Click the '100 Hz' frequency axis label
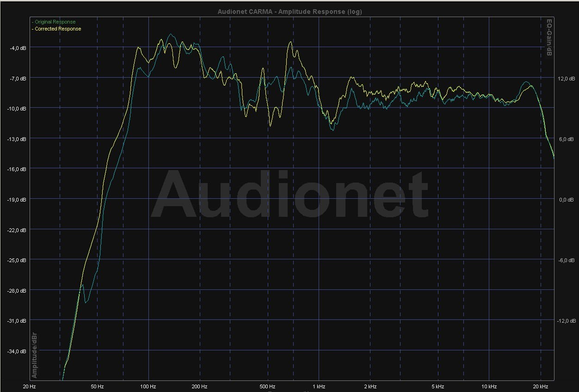 (148, 386)
